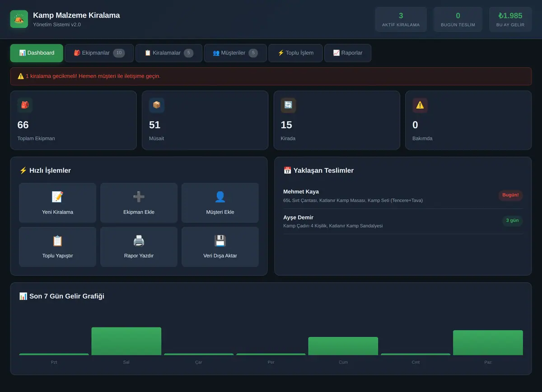Click the person icon for Müşteri Ekle
This screenshot has height=392, width=542.
[220, 197]
